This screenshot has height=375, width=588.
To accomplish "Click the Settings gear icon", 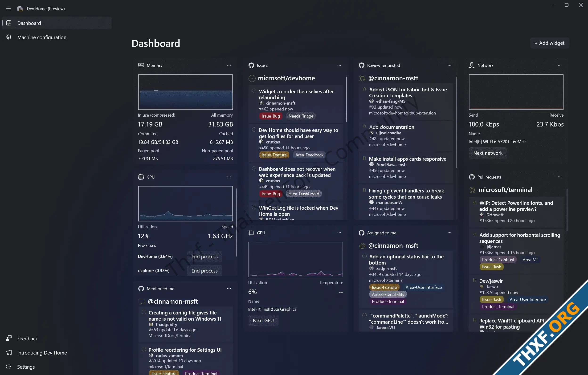I will point(9,367).
